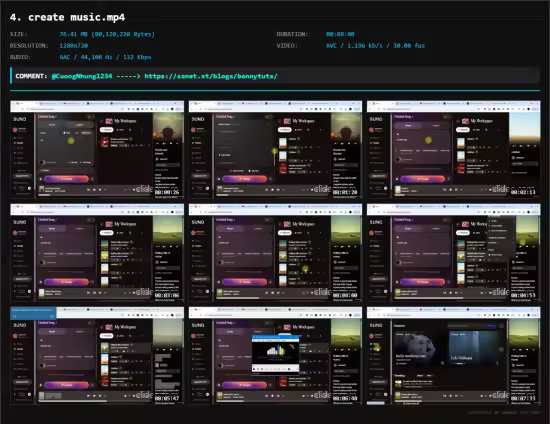
Task: Click the play icon in the 00:00:26 frame's player bar
Action: pyautogui.click(x=94, y=190)
